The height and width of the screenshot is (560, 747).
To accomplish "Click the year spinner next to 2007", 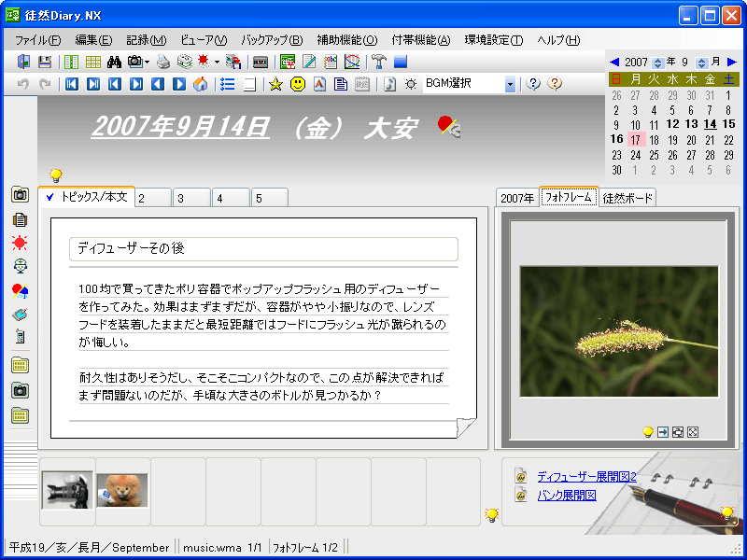I will [x=657, y=62].
